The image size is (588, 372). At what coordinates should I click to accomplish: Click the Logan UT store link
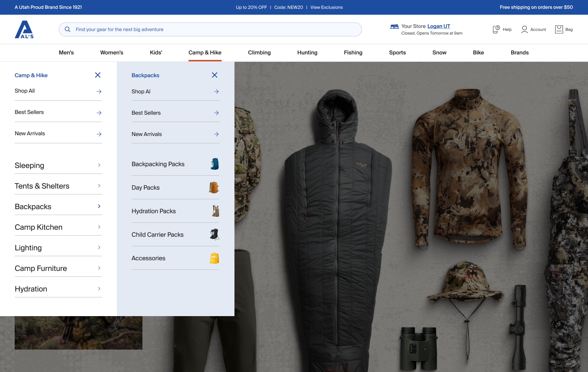pos(438,26)
